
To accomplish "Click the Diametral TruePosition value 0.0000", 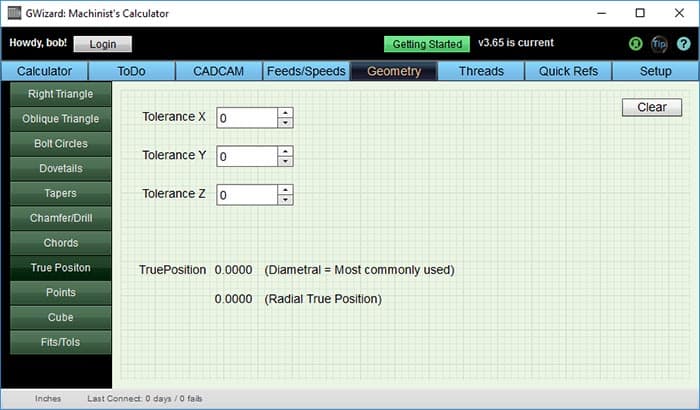I will tap(233, 270).
